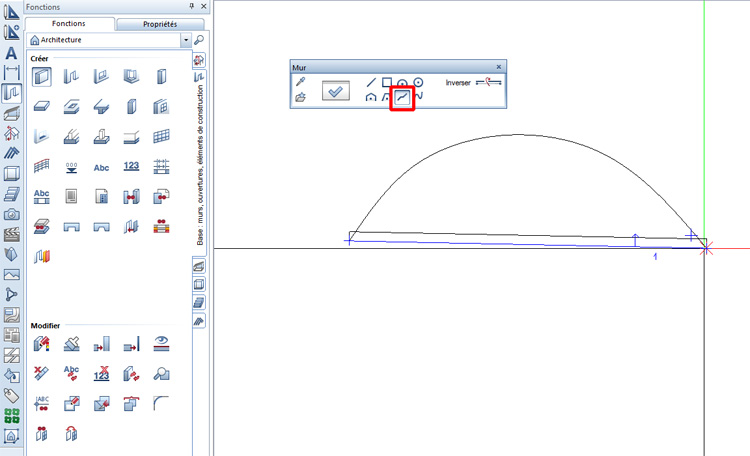Select the curve wall mode highlighted in Mur
Screen dimensions: 750x456
click(402, 98)
